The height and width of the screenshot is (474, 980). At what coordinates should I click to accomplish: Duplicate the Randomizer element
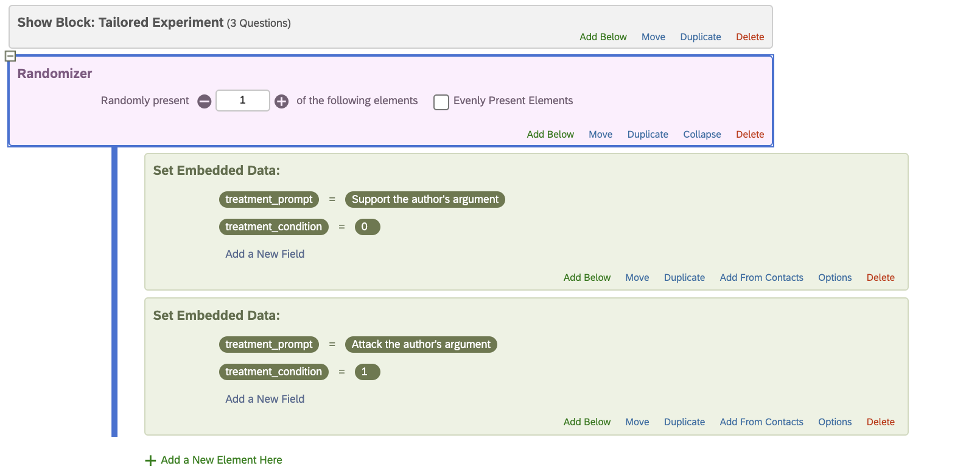click(648, 135)
